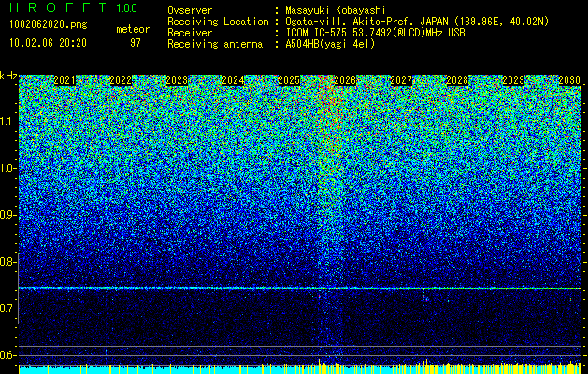Viewport: 588px width, 374px height.
Task: Click the date 10.02.06 20:20
Action: pyautogui.click(x=48, y=43)
